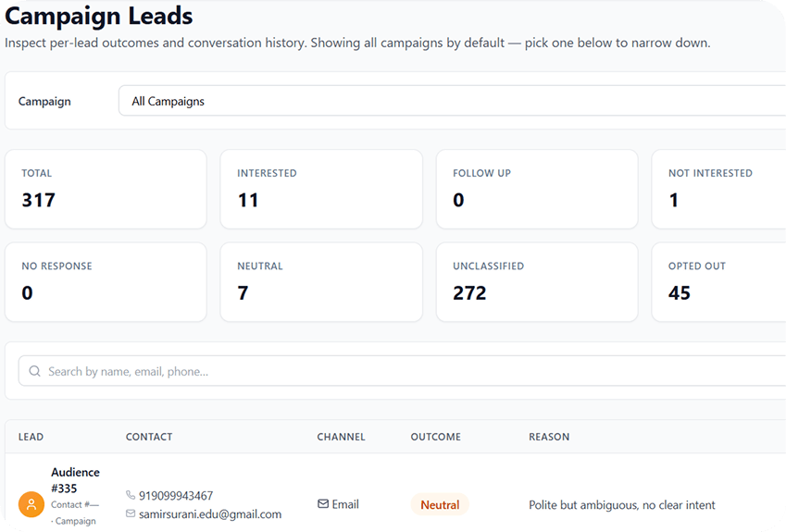
Task: Select the Unclassified 272 card
Action: [537, 282]
